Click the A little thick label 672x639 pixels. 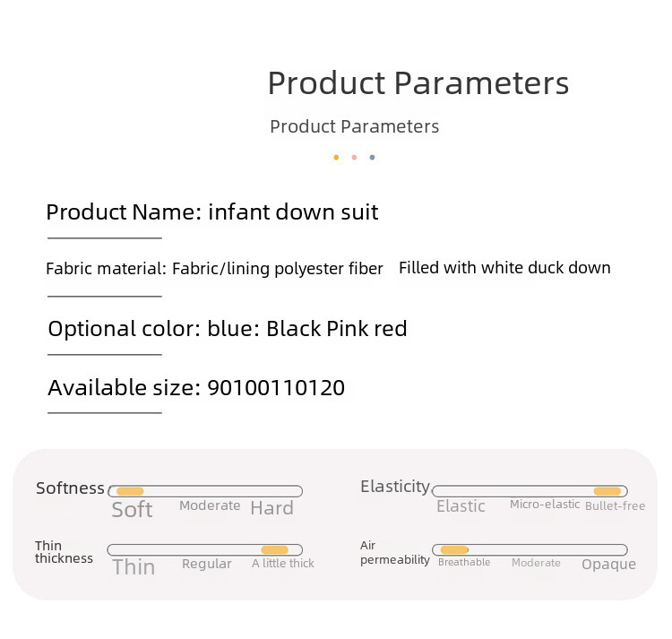pos(283,564)
